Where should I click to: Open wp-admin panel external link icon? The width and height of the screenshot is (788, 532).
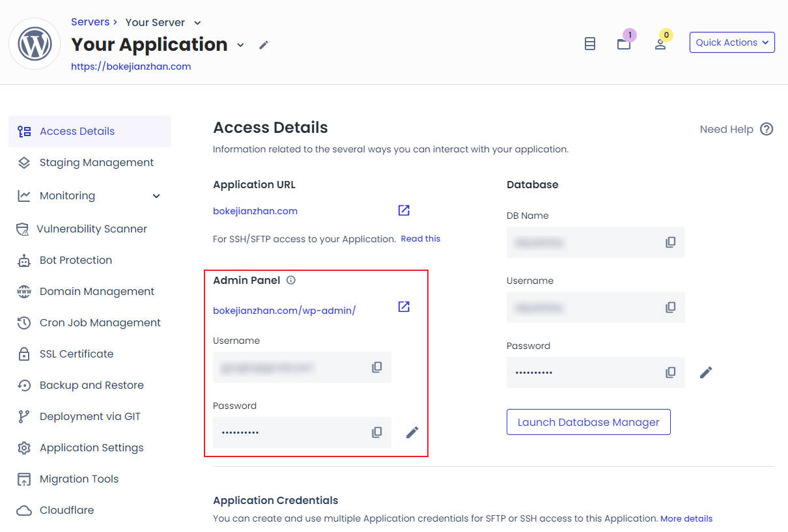[x=404, y=307]
